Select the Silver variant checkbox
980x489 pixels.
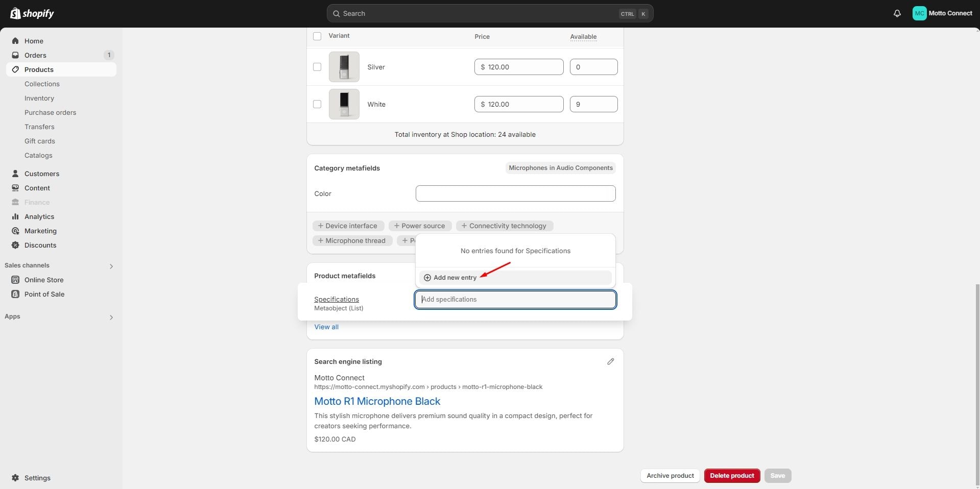317,67
